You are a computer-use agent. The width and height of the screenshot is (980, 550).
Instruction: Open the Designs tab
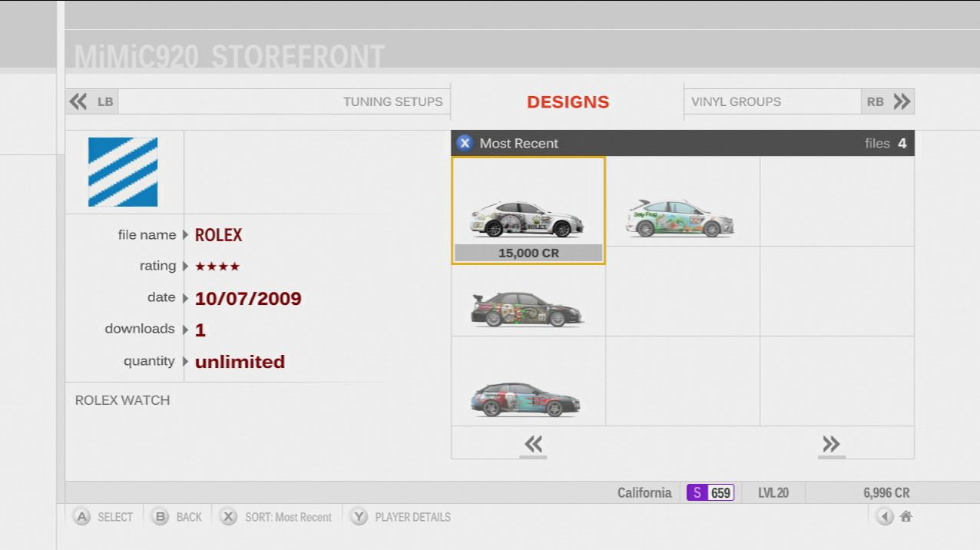[x=568, y=102]
